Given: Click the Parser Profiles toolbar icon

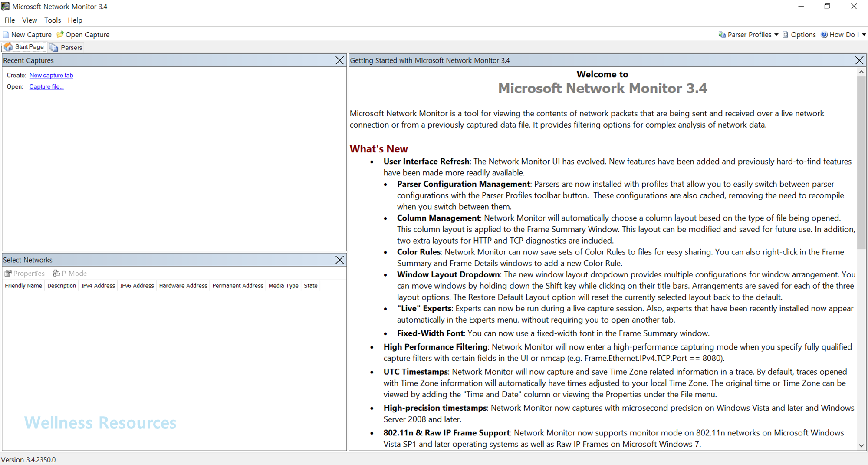Looking at the screenshot, I should [722, 35].
